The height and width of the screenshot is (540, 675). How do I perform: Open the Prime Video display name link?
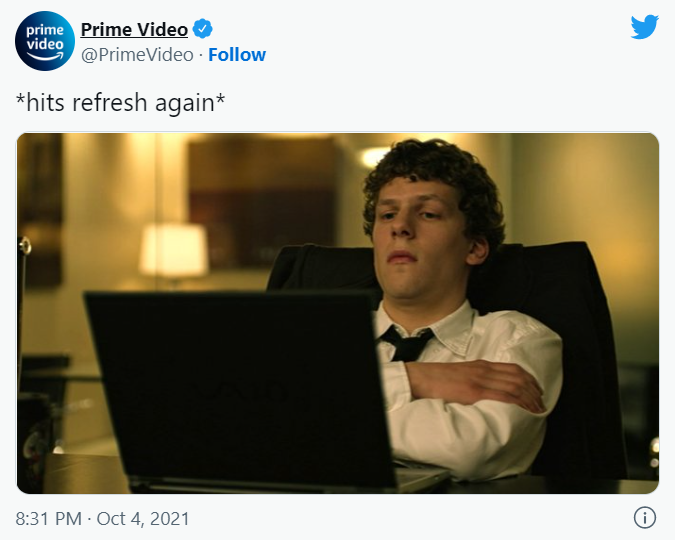(x=134, y=29)
